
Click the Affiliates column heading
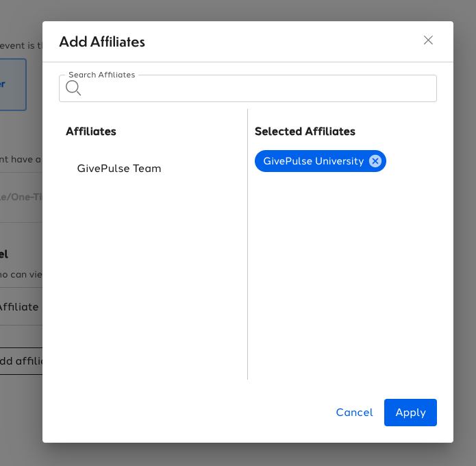91,131
